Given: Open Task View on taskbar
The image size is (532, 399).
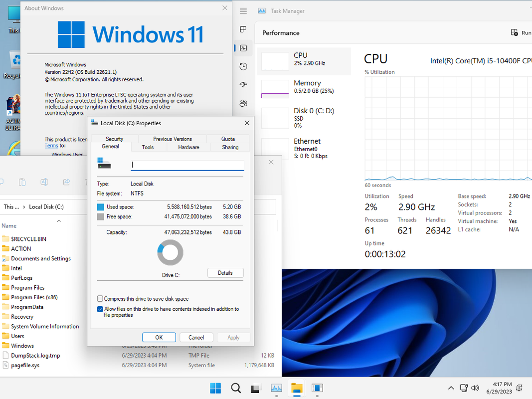Looking at the screenshot, I should [255, 388].
